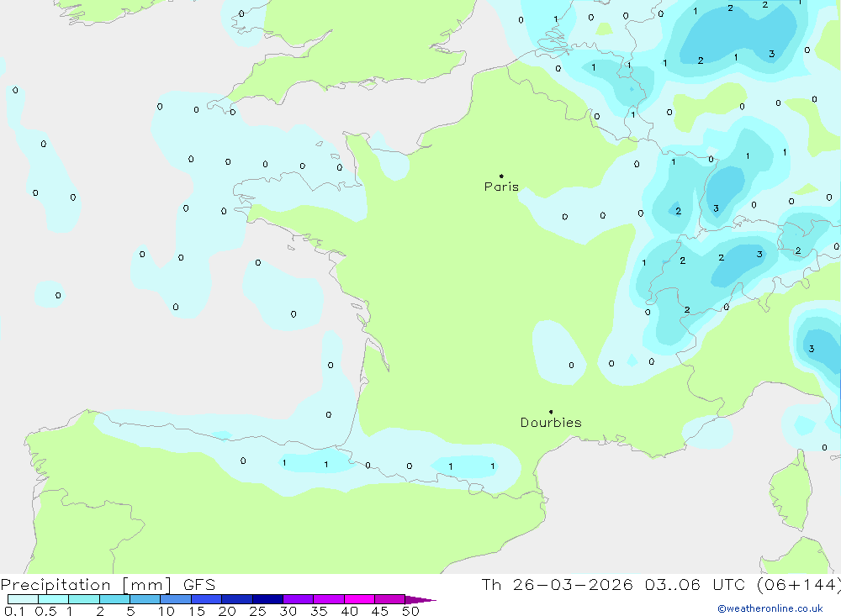
Task: Pick the 20–25 mm dark blue swatch
Action: click(x=236, y=599)
